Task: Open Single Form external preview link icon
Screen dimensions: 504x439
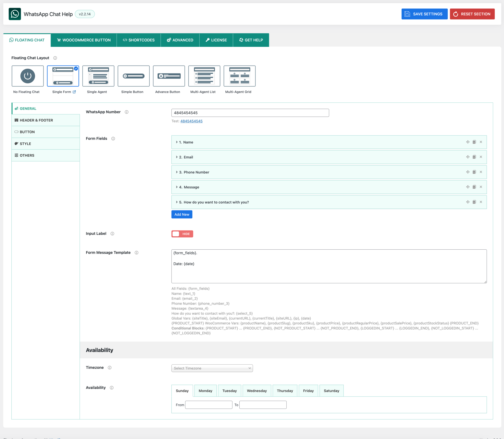Action: click(x=74, y=92)
